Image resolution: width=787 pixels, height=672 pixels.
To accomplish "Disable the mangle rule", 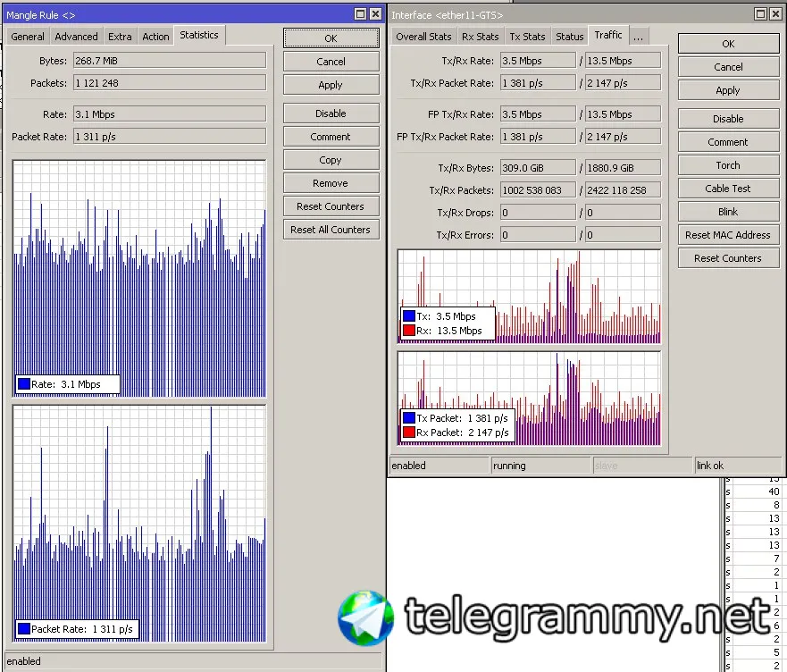I will pyautogui.click(x=331, y=113).
